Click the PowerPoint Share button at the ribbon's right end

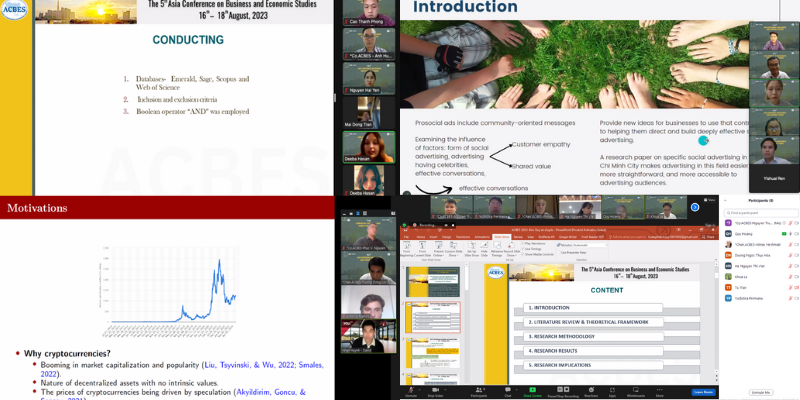[709, 237]
